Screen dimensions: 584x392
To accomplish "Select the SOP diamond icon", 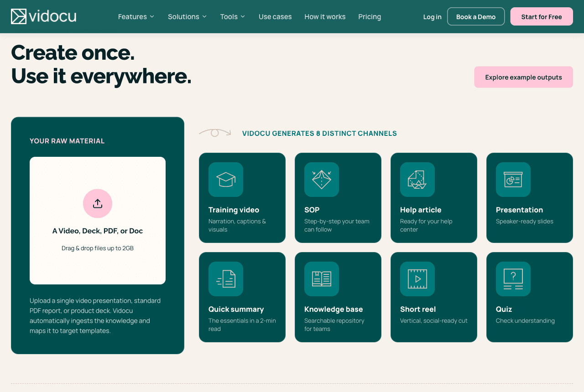I will tap(322, 180).
